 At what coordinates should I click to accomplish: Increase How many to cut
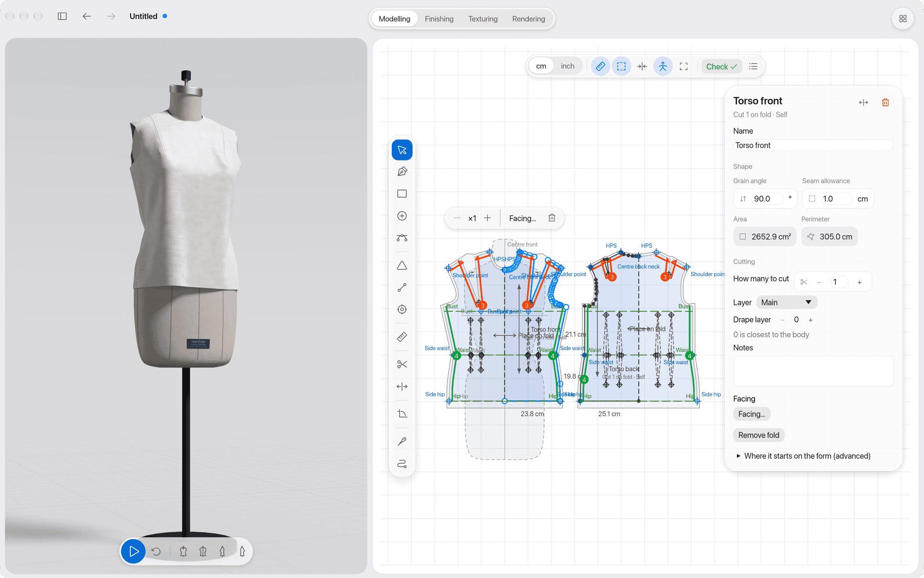coord(859,282)
